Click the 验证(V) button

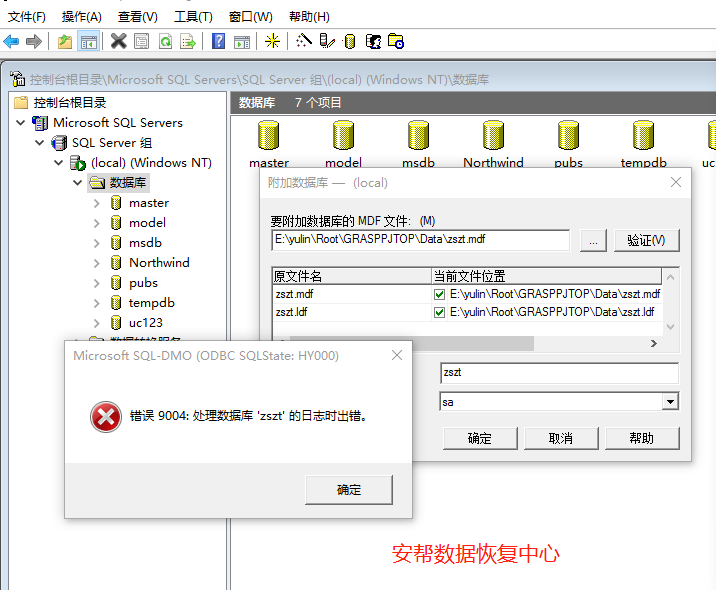647,240
